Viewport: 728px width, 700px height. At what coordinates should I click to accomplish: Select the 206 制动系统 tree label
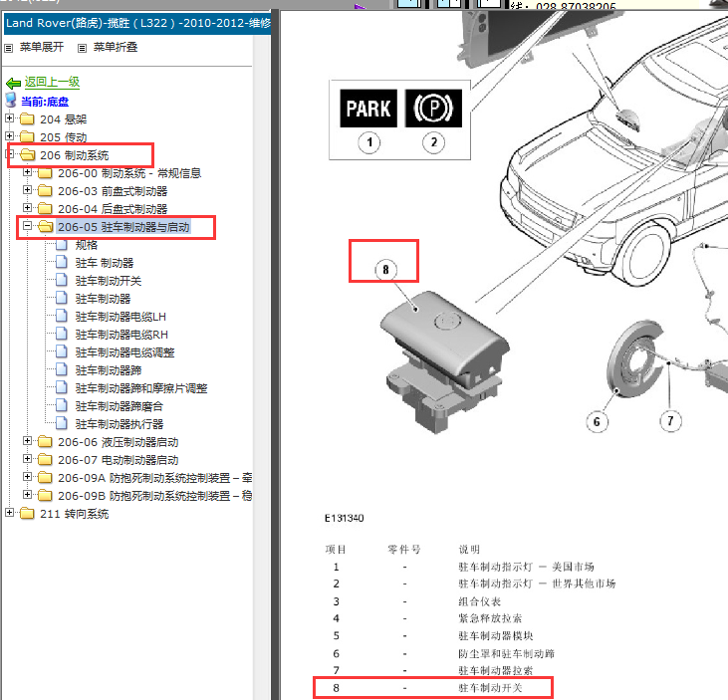pos(75,155)
